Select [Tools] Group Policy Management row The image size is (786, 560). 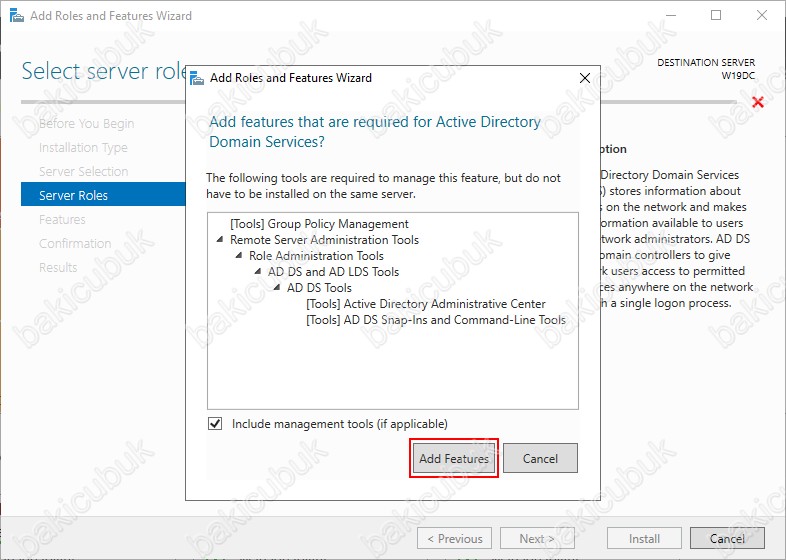point(319,224)
